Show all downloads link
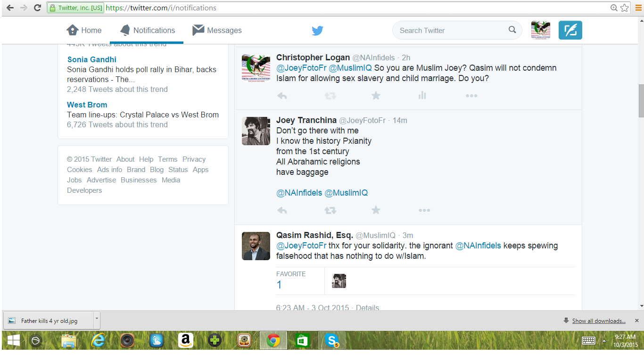644x362 pixels. [599, 321]
